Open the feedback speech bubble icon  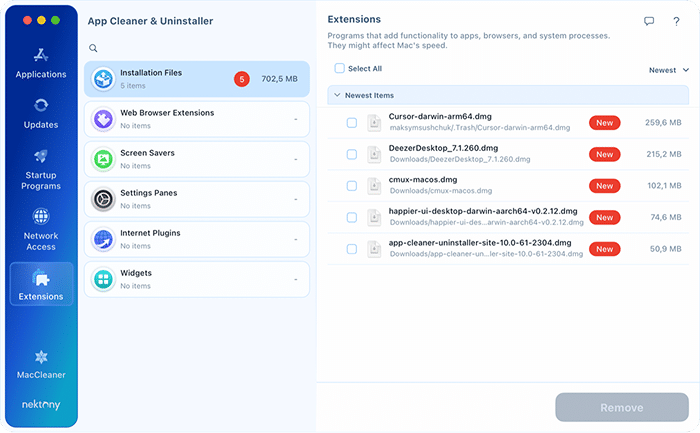click(649, 21)
